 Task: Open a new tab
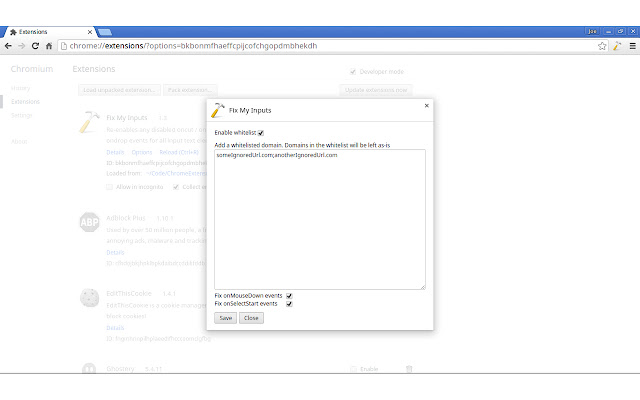point(105,32)
